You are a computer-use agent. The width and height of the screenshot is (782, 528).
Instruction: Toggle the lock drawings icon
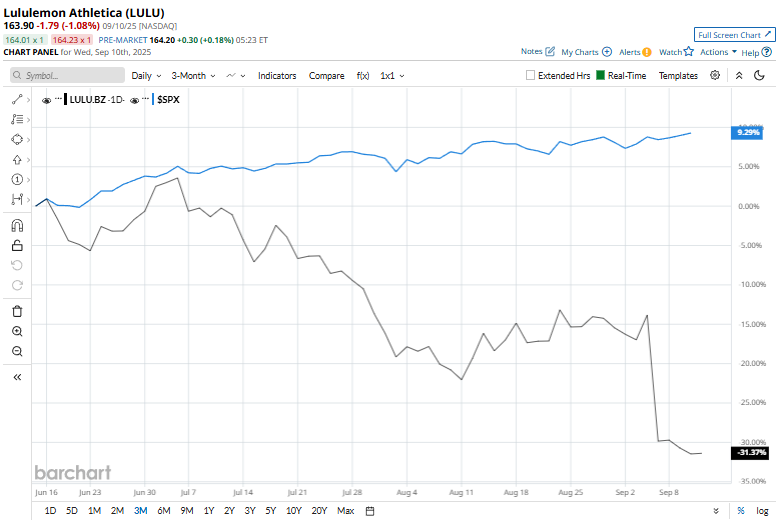[17, 245]
